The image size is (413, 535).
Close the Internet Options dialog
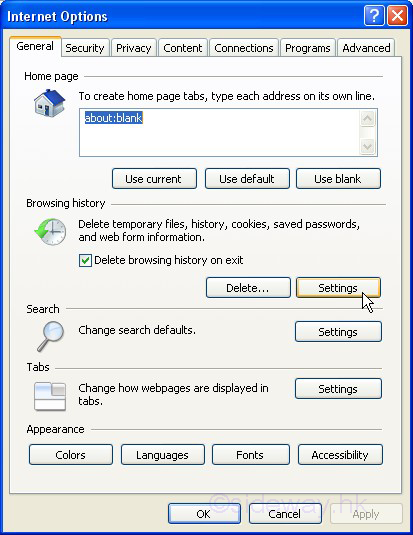(x=397, y=16)
